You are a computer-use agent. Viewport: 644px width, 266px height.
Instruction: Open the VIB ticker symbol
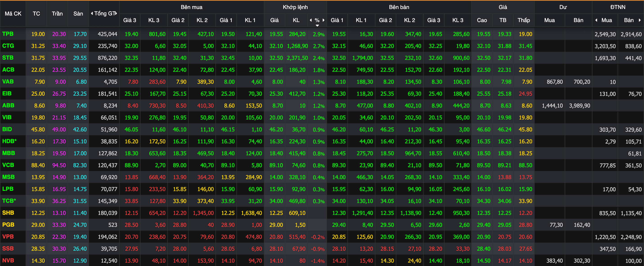(7, 117)
